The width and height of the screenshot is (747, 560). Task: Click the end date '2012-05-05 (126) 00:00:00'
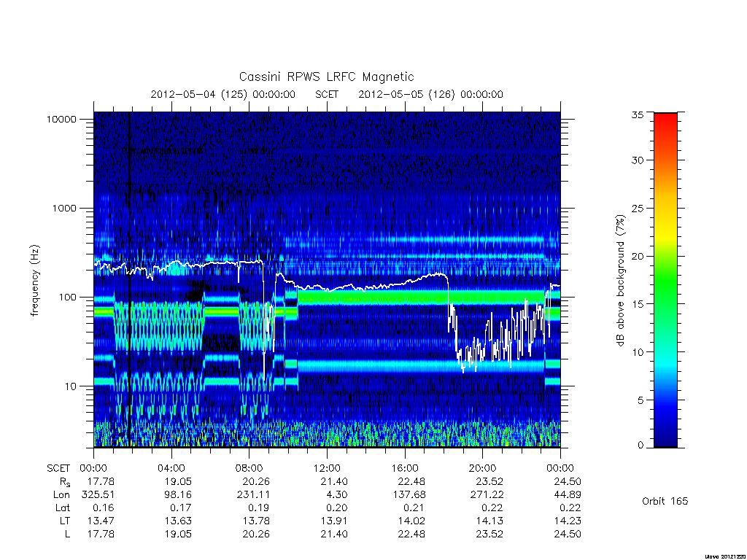pyautogui.click(x=430, y=94)
